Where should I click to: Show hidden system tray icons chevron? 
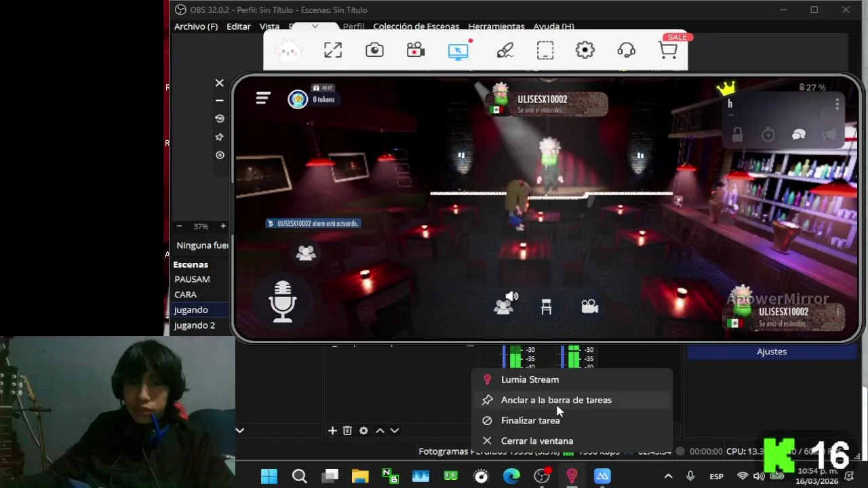pyautogui.click(x=668, y=476)
